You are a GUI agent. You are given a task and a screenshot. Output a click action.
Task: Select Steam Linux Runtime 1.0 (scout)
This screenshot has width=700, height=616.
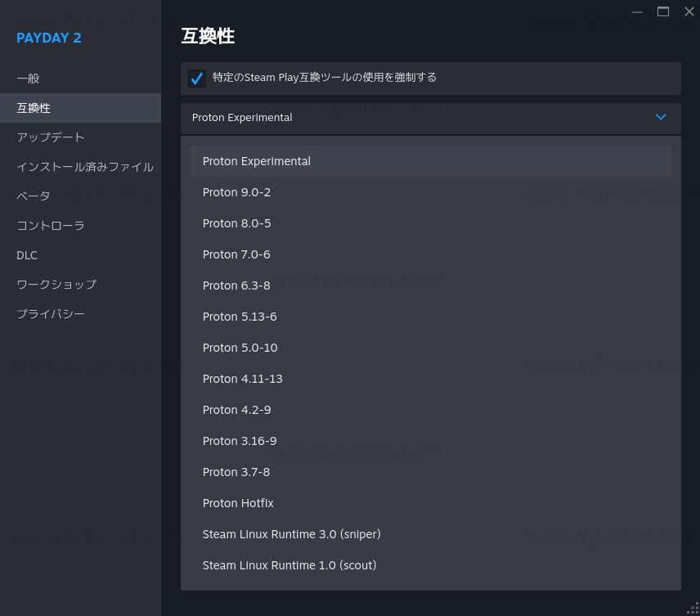[x=430, y=565]
